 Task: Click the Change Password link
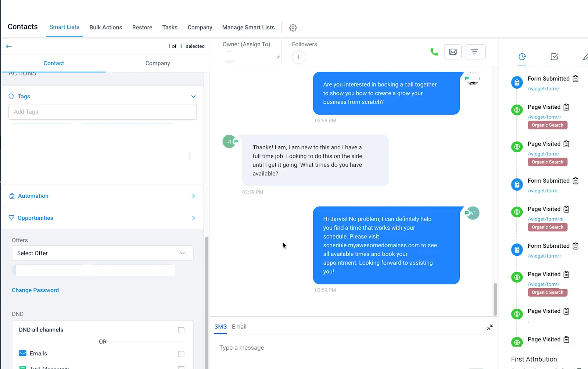[35, 290]
